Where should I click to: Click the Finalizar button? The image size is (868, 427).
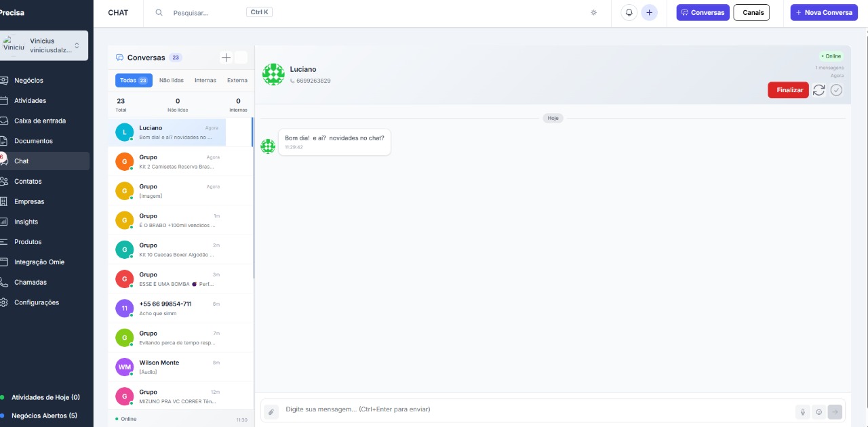click(788, 90)
